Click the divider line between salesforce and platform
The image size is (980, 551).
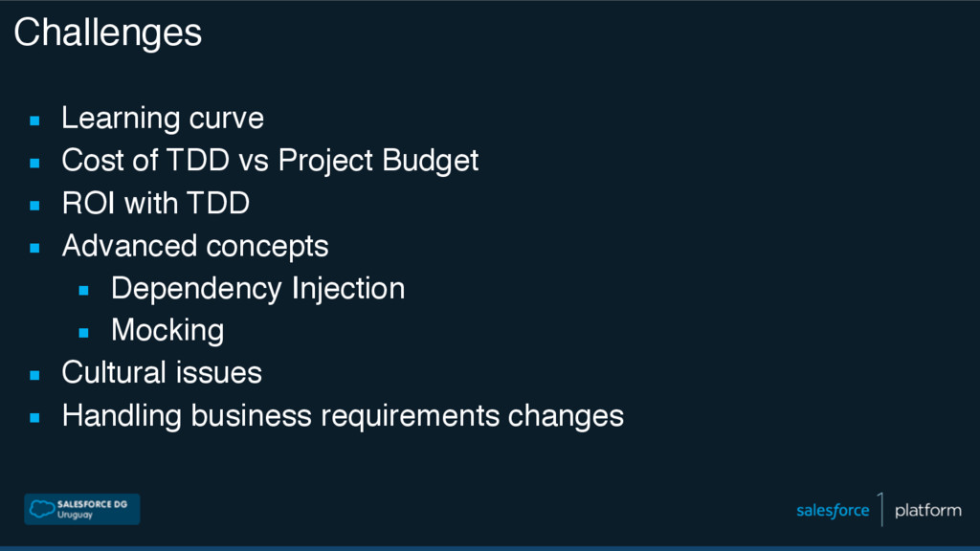click(x=881, y=509)
